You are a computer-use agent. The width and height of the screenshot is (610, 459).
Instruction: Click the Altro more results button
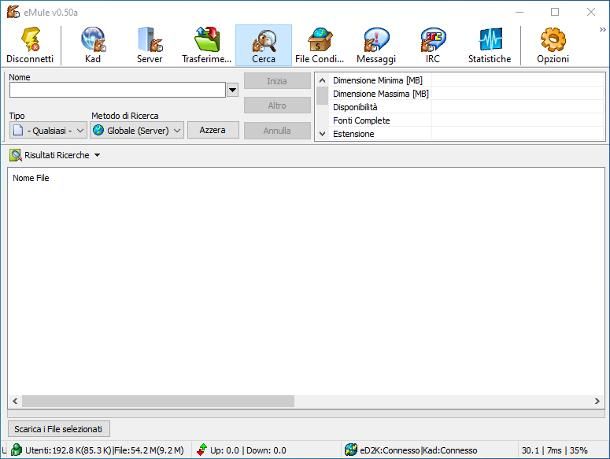point(277,105)
